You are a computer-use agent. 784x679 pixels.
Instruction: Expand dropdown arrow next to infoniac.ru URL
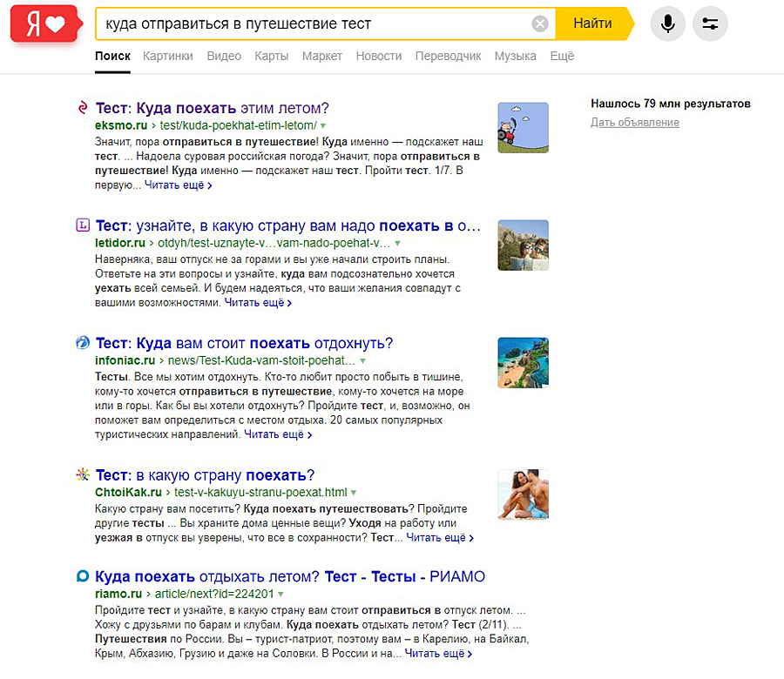362,360
